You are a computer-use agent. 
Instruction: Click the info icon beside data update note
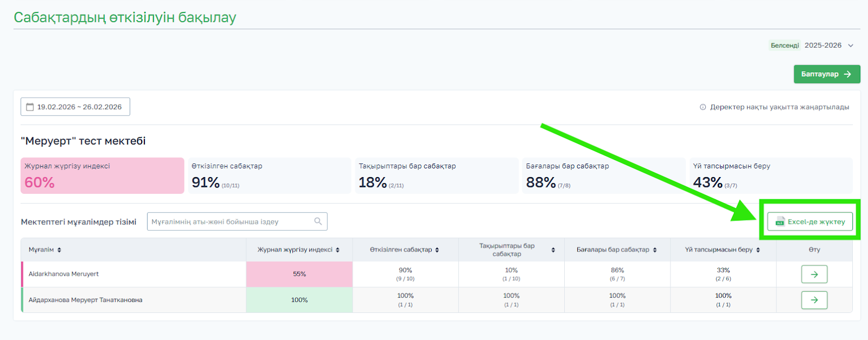(x=703, y=107)
